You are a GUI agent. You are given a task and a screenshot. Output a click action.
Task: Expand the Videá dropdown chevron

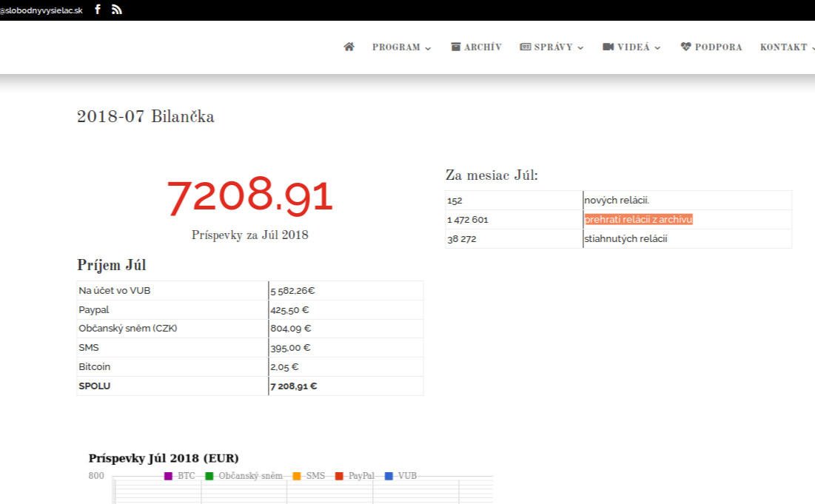point(657,47)
